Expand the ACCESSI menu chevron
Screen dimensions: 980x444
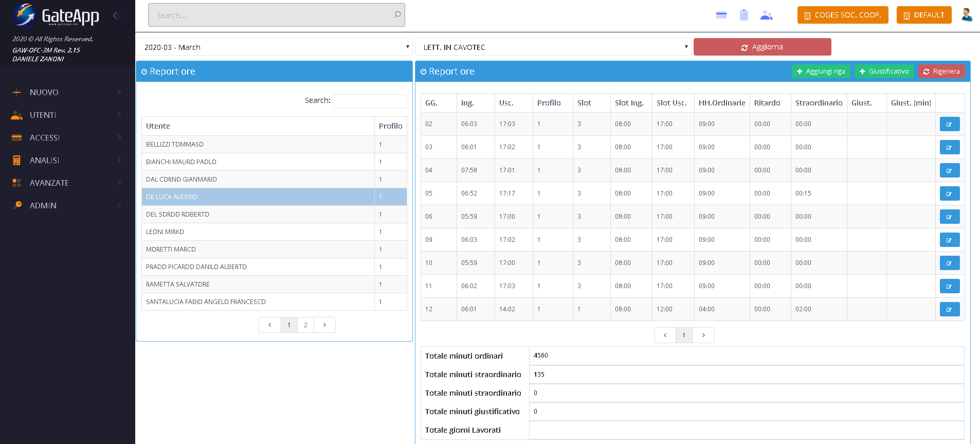pos(119,137)
